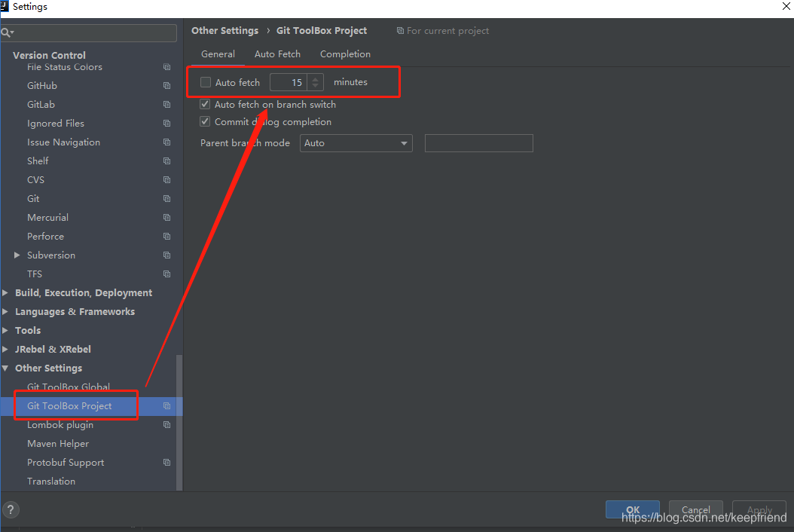Select Git ToolBox Global settings

pyautogui.click(x=69, y=387)
